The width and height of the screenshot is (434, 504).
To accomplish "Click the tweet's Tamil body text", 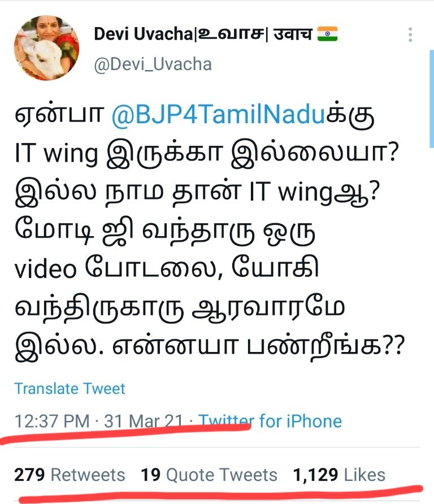I will 210,231.
